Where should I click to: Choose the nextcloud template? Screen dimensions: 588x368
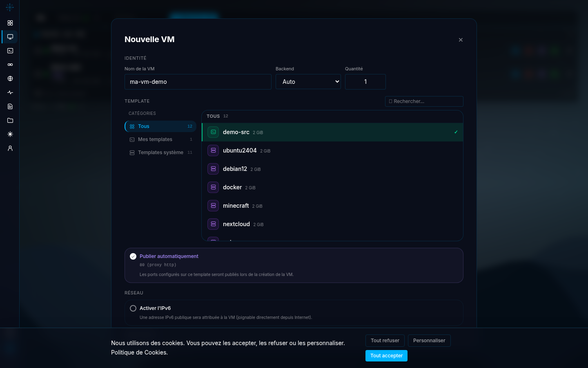332,224
